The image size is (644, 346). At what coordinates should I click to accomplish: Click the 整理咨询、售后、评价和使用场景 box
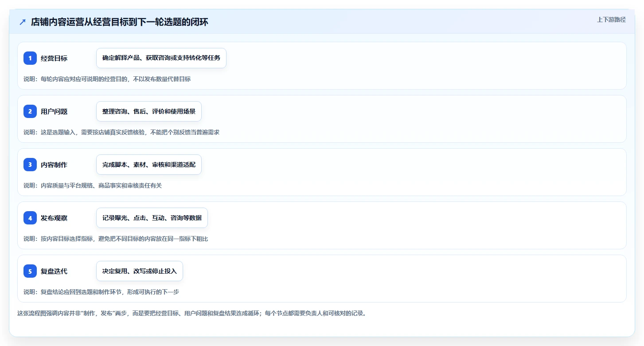149,111
